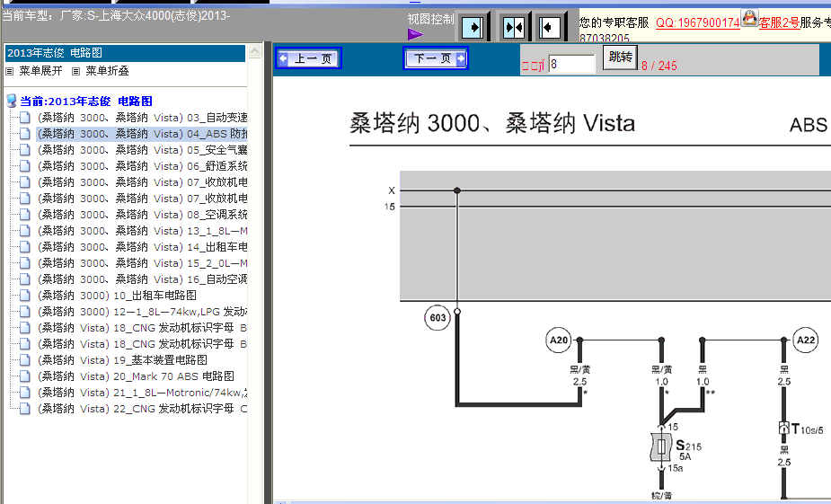Viewport: 831px width, 504px height.
Task: Click page icon of 22_CNG row
Action: point(25,409)
